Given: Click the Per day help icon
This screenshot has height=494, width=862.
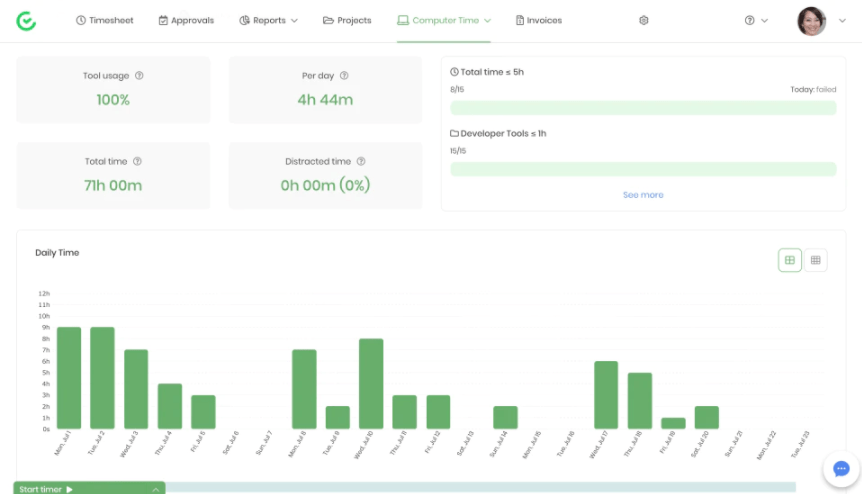Looking at the screenshot, I should pos(346,76).
